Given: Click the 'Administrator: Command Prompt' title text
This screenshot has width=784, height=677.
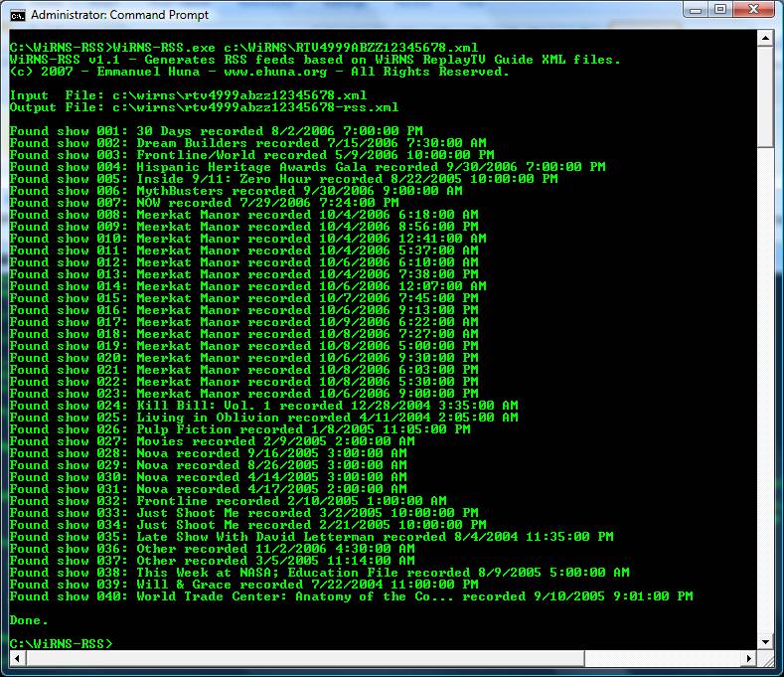Looking at the screenshot, I should (119, 15).
